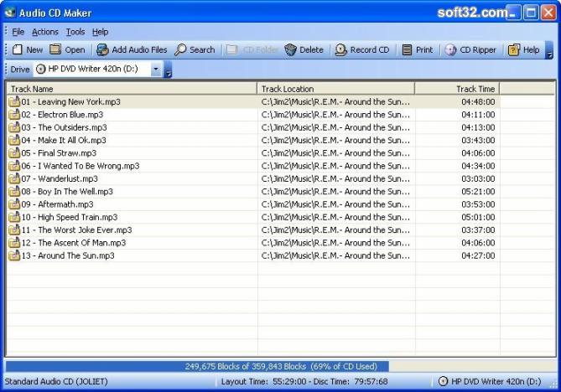Click the file icon for 07 - Wanderlust.mp3
The image size is (561, 392).
pos(14,178)
